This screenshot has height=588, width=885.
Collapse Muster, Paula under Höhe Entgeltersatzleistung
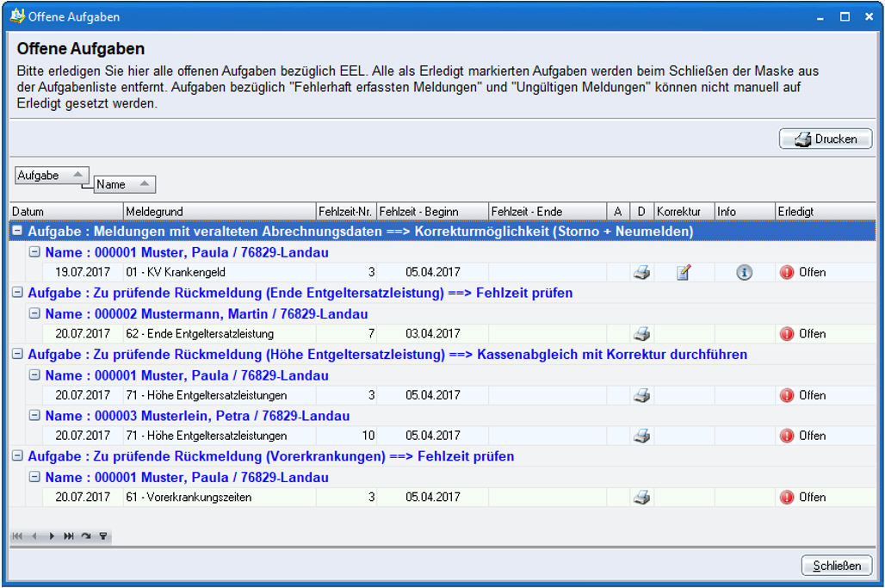[x=34, y=374]
